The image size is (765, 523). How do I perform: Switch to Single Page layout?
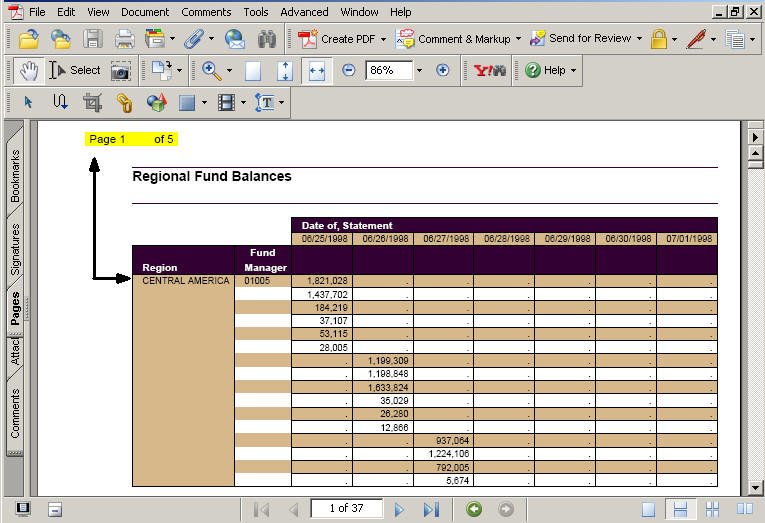pyautogui.click(x=649, y=509)
